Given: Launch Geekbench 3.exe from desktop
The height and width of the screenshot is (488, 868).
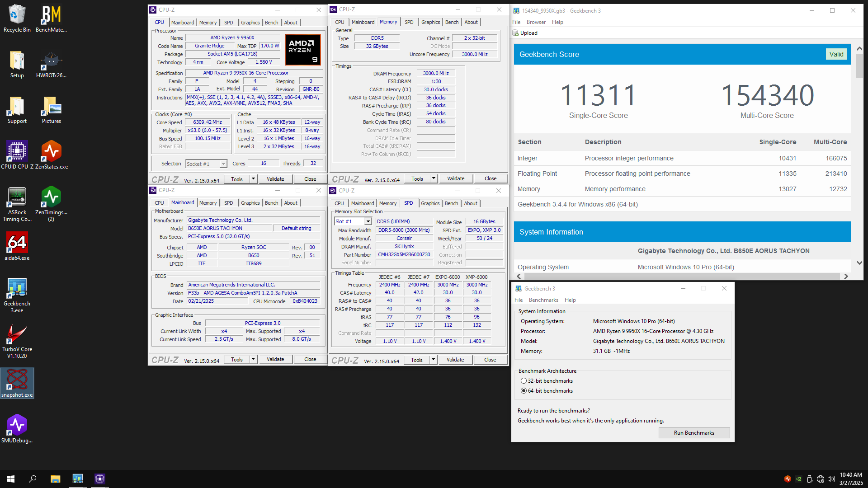Looking at the screenshot, I should coord(17,295).
